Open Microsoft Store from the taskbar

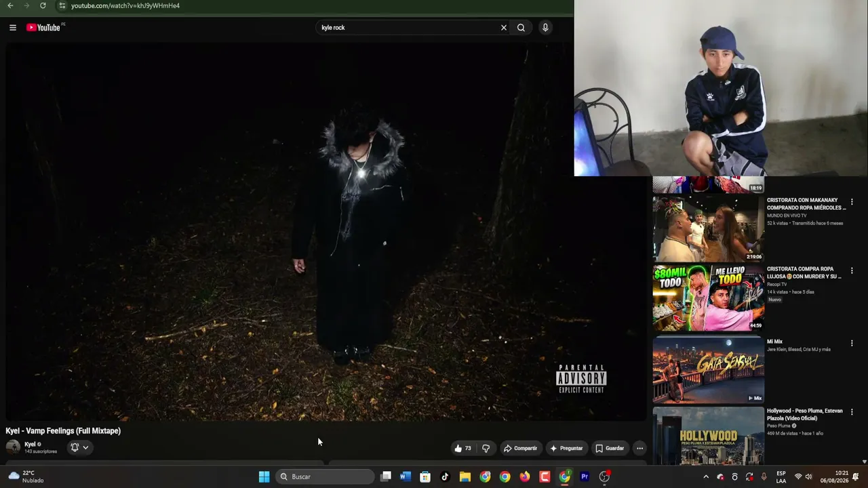[x=425, y=476]
